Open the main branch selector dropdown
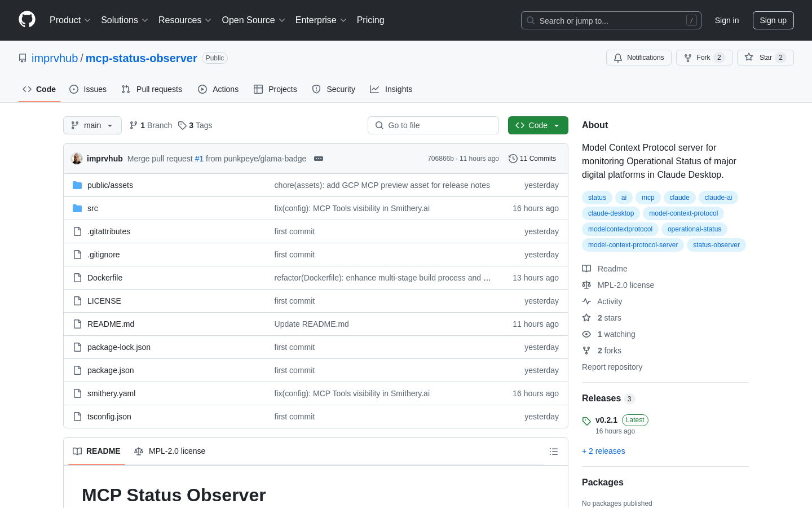Viewport: 812px width, 508px height. [92, 125]
